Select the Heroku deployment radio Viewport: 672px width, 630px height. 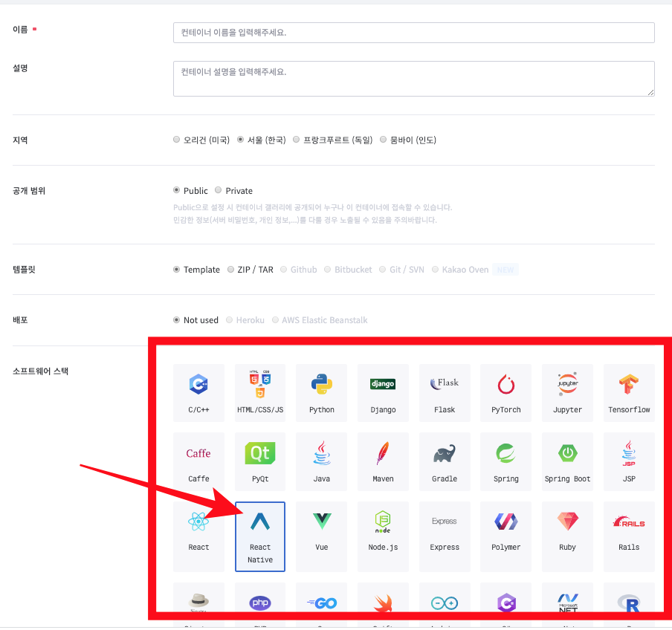tap(229, 319)
